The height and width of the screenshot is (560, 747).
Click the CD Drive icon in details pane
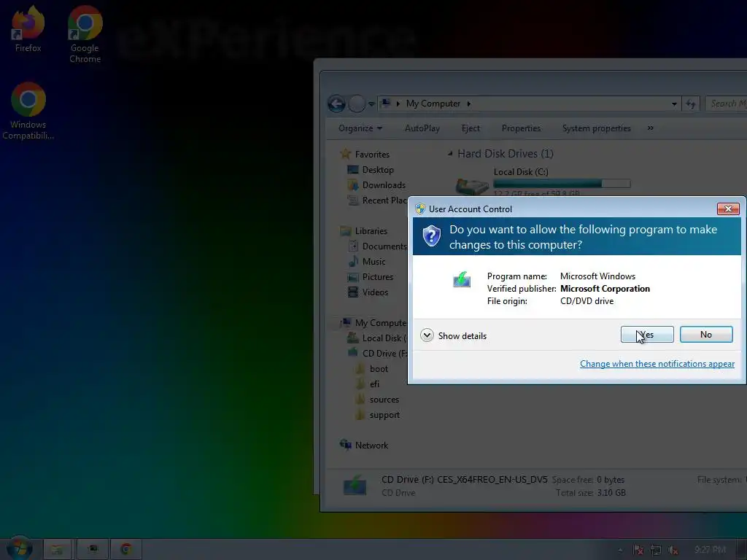point(355,486)
